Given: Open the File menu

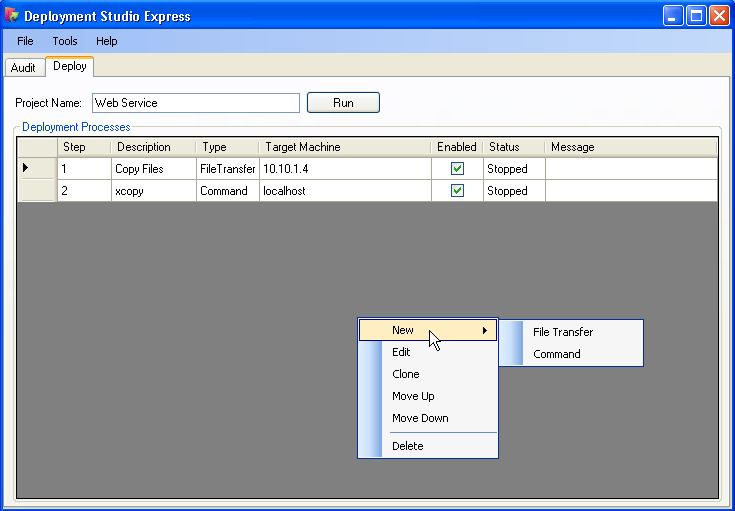Looking at the screenshot, I should coord(25,41).
